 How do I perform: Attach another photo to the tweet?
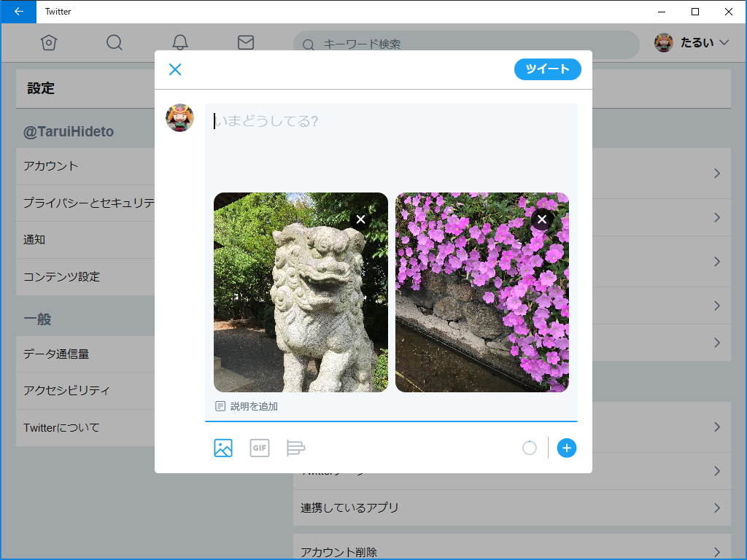point(222,448)
